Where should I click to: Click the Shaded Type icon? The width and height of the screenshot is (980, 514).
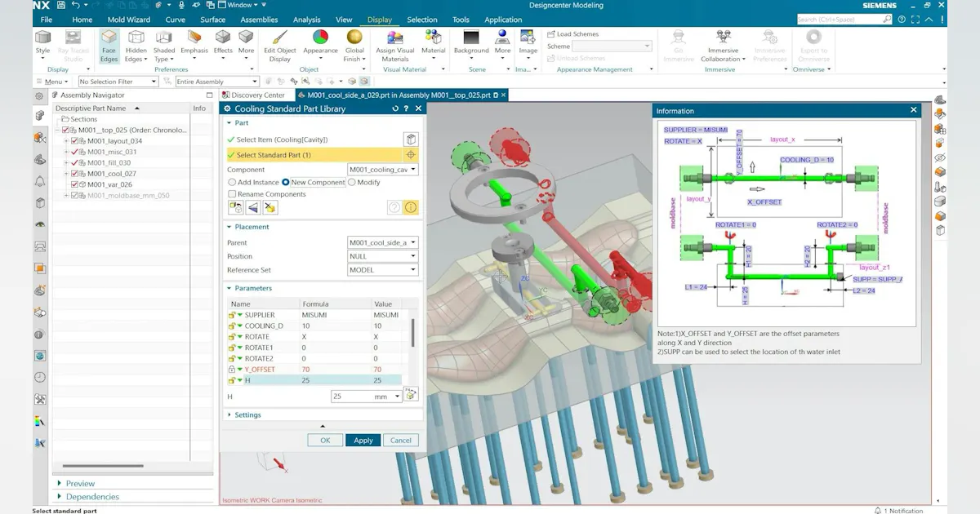pyautogui.click(x=164, y=38)
